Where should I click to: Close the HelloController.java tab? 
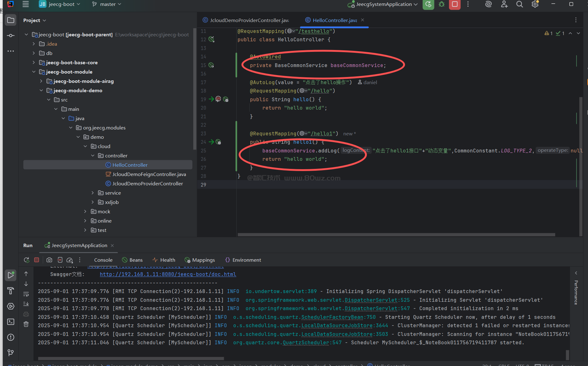tap(363, 20)
